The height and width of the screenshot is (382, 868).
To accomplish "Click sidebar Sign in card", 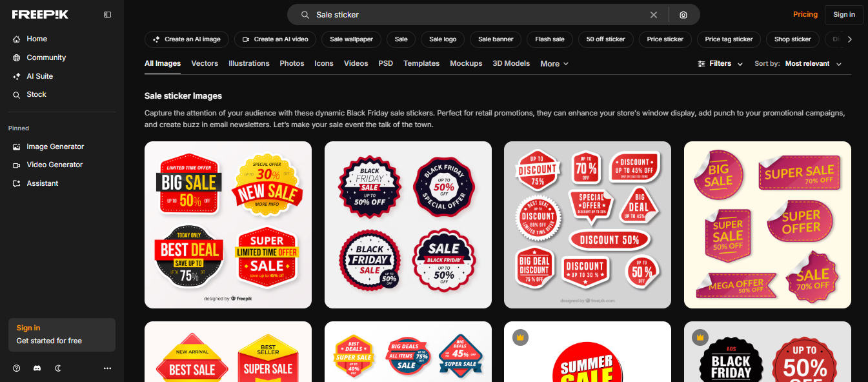I will click(62, 334).
